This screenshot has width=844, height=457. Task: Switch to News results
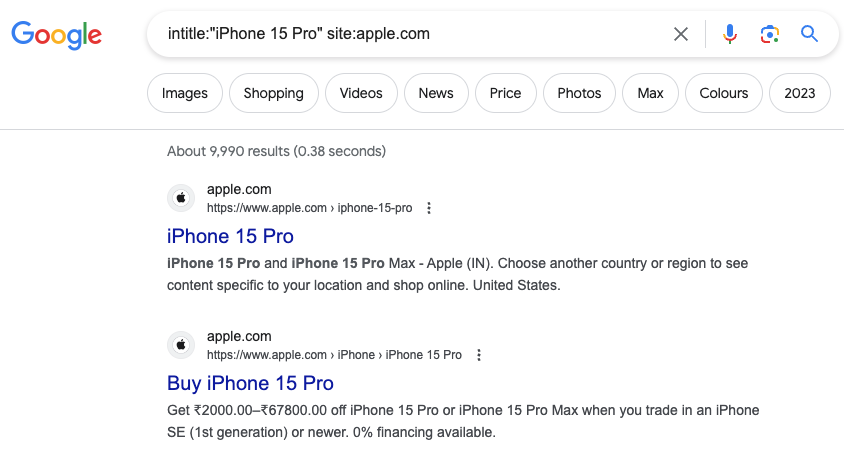tap(436, 93)
